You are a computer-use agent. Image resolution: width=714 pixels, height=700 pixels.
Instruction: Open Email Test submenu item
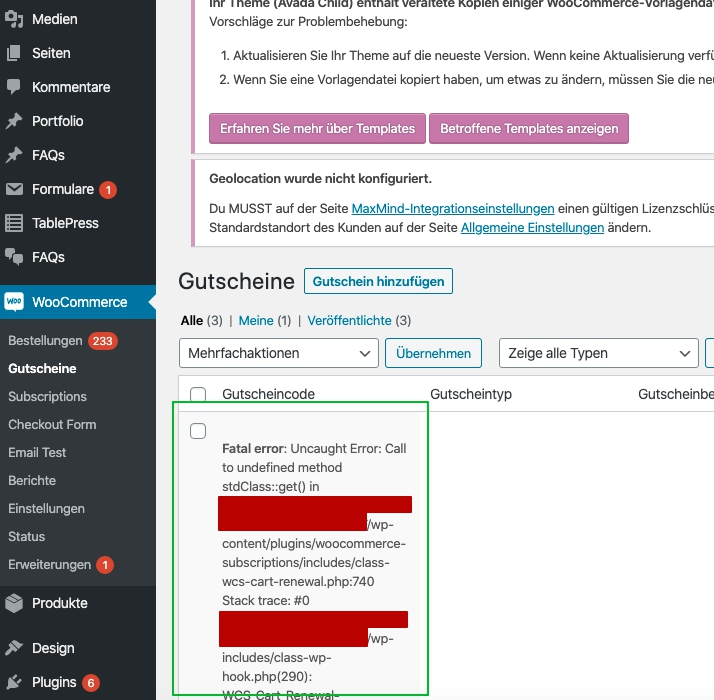tap(37, 453)
